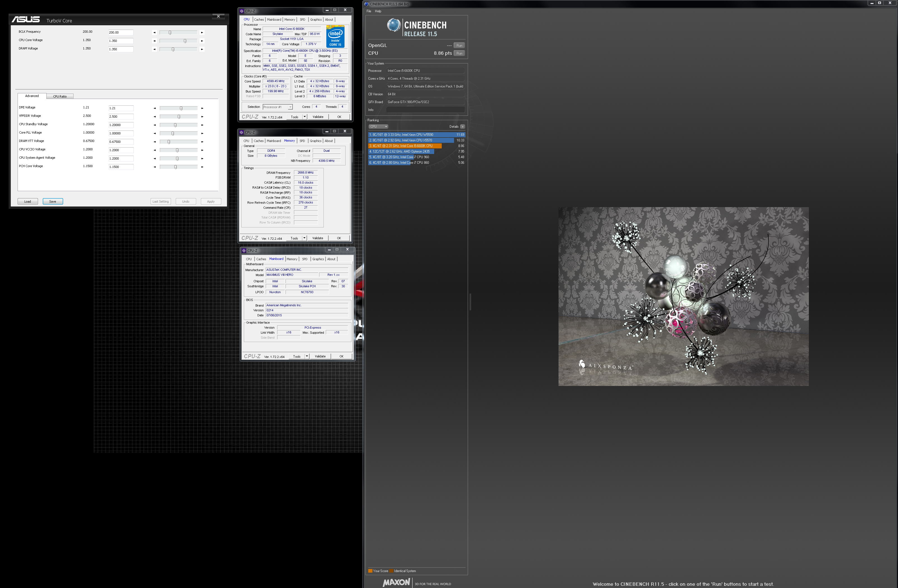This screenshot has height=588, width=898.
Task: Open SPD tab in CPU-Z Memory window
Action: [x=302, y=141]
